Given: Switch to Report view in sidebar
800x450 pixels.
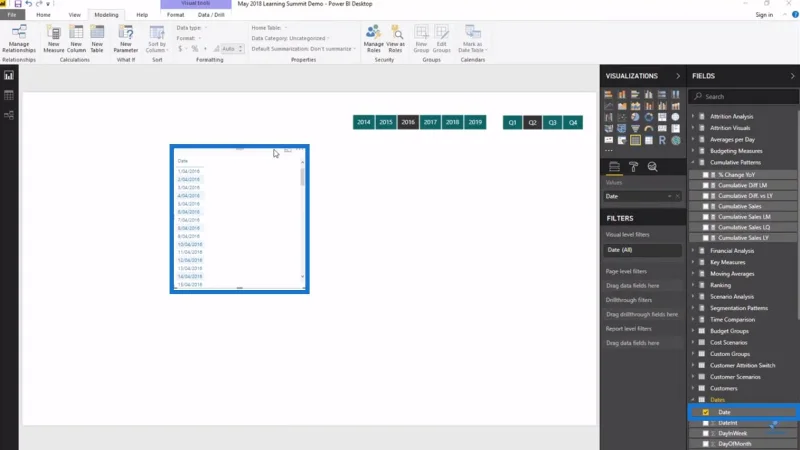Looking at the screenshot, I should point(9,76).
